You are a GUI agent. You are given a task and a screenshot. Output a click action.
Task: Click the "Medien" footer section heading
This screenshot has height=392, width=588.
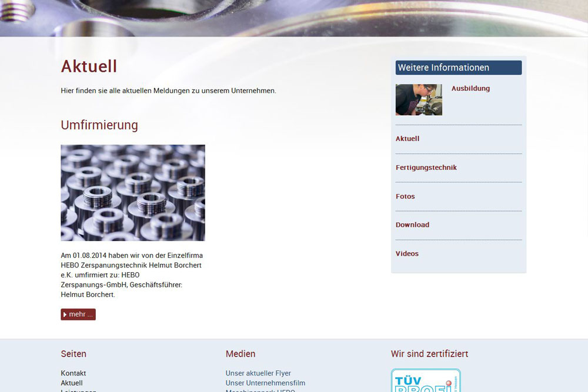(x=240, y=354)
